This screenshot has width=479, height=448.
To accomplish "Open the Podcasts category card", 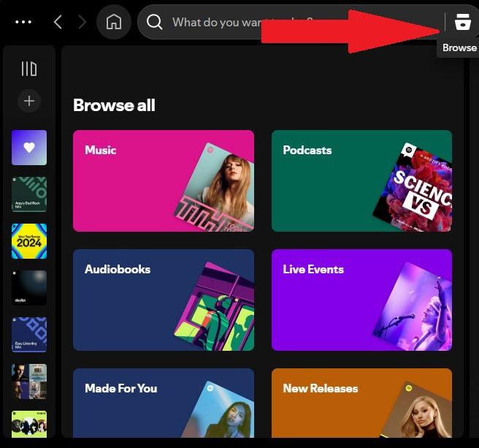I will click(x=361, y=181).
